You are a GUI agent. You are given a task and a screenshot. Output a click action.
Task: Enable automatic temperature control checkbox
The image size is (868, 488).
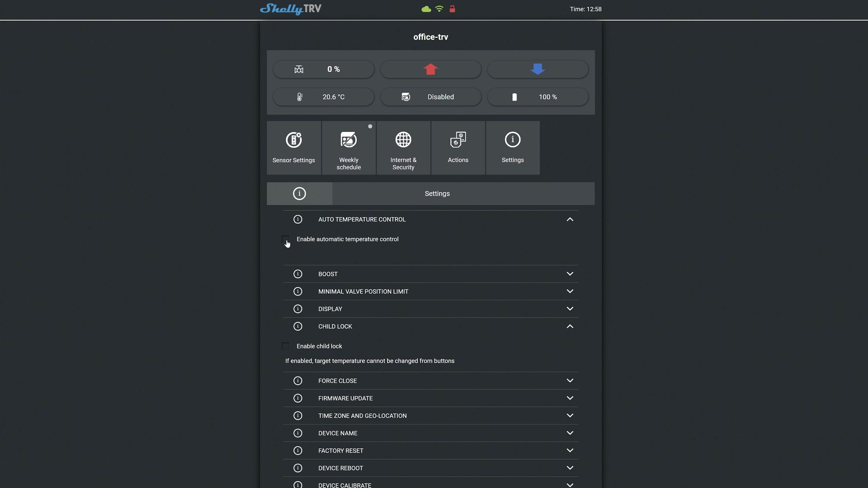(x=285, y=239)
